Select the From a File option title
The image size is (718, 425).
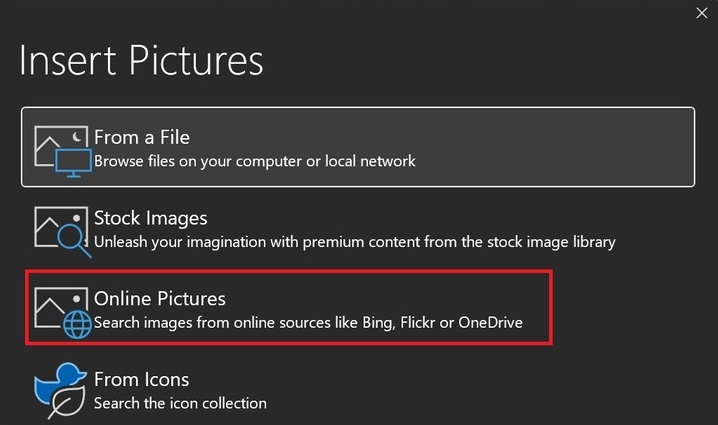pos(142,137)
